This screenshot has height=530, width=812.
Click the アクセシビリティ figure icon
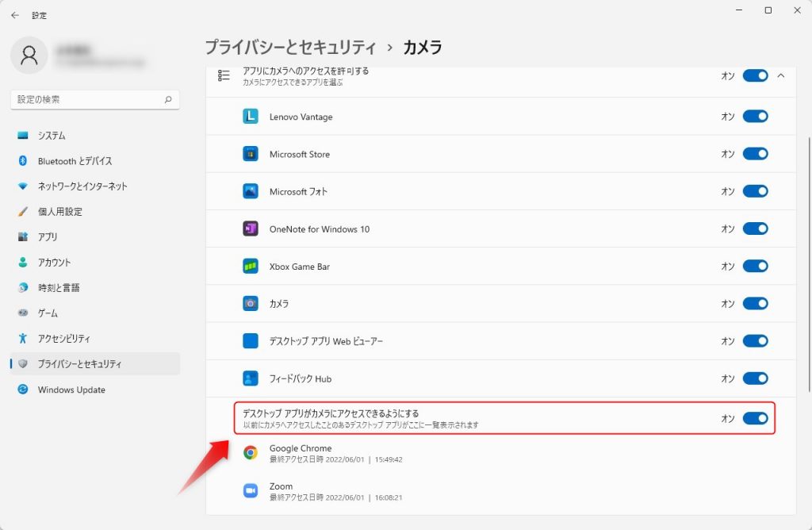click(23, 338)
